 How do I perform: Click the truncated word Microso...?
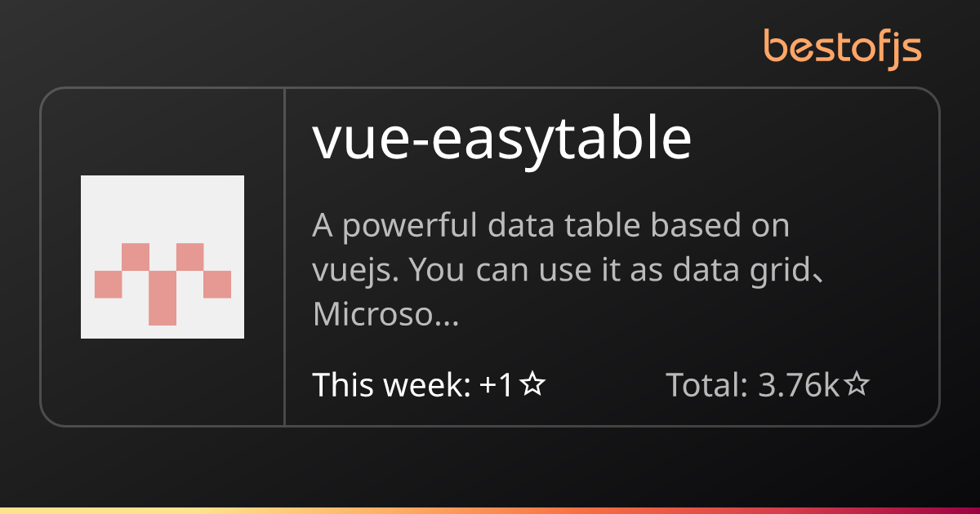tap(385, 315)
